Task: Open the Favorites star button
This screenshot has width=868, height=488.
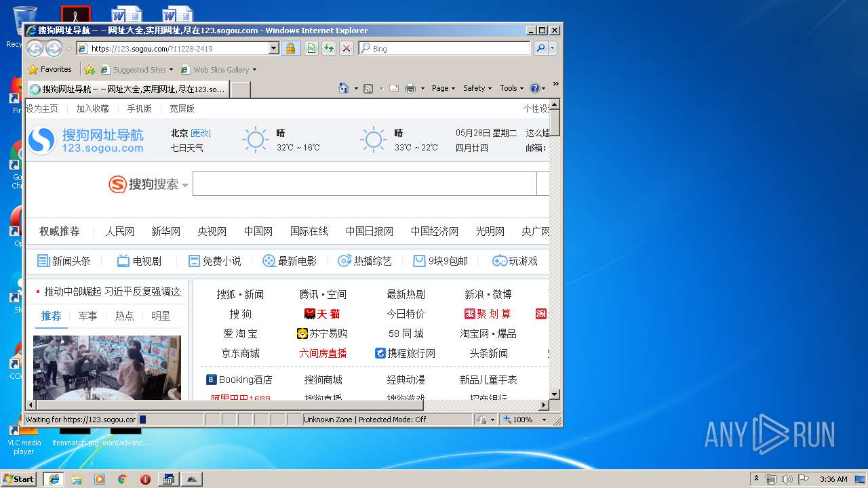Action: pos(50,69)
